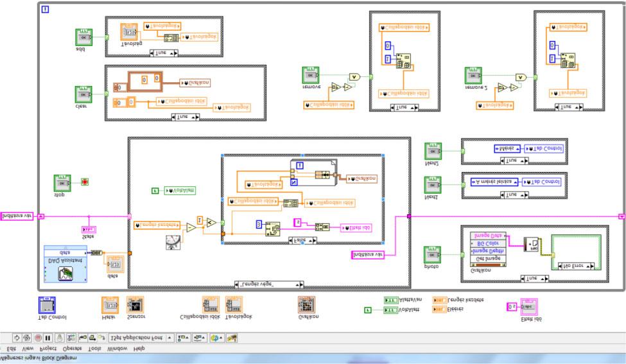Viewport: 626px width, 364px height.
Task: Select the remove button terminal
Action: click(311, 75)
